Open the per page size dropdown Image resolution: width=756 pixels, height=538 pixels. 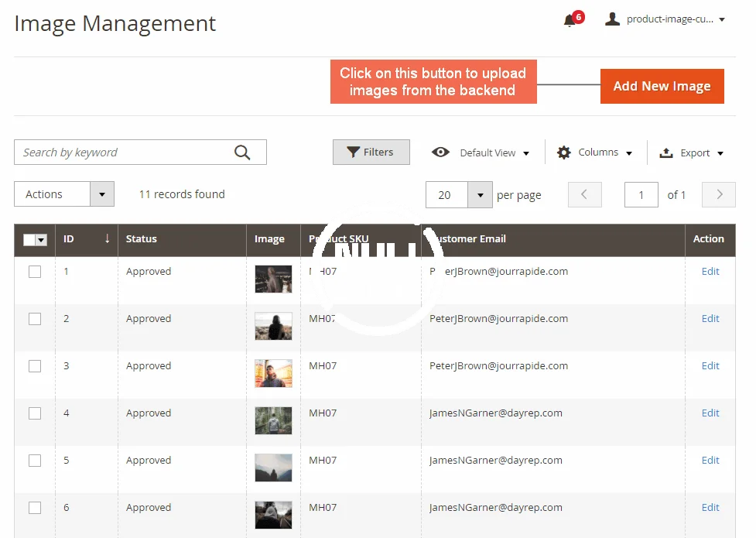pyautogui.click(x=480, y=195)
